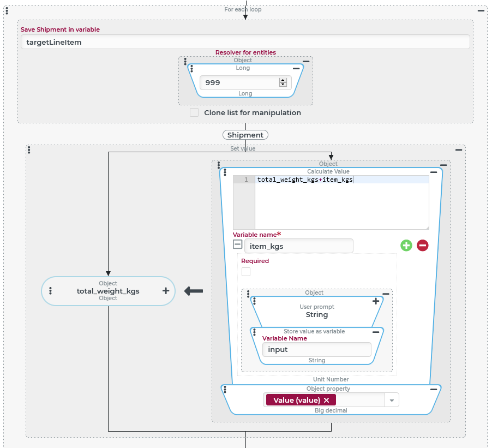
Task: Edit the input Variable Name field
Action: pos(317,349)
